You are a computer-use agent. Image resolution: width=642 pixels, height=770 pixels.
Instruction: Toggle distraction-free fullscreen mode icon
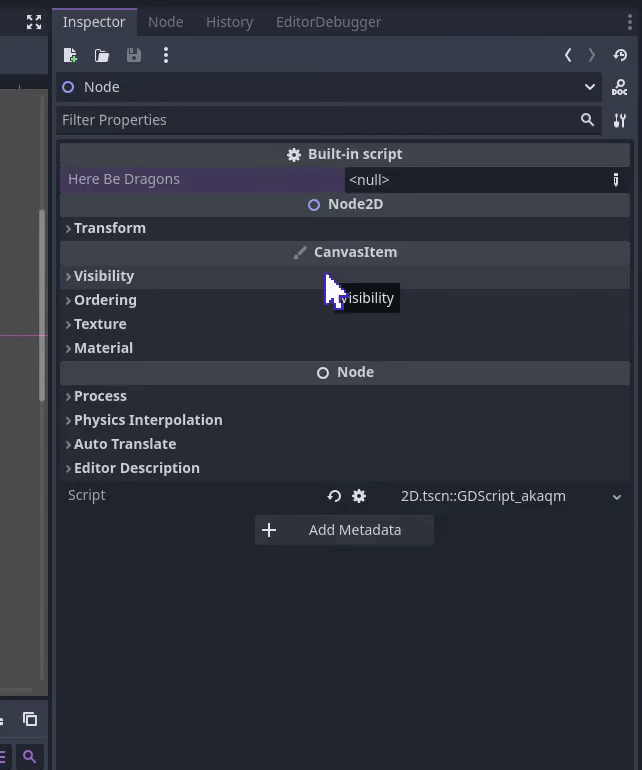coord(34,22)
